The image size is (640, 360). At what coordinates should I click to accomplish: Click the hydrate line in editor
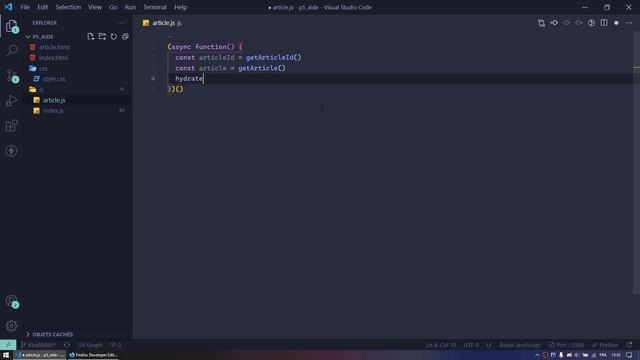(x=189, y=78)
